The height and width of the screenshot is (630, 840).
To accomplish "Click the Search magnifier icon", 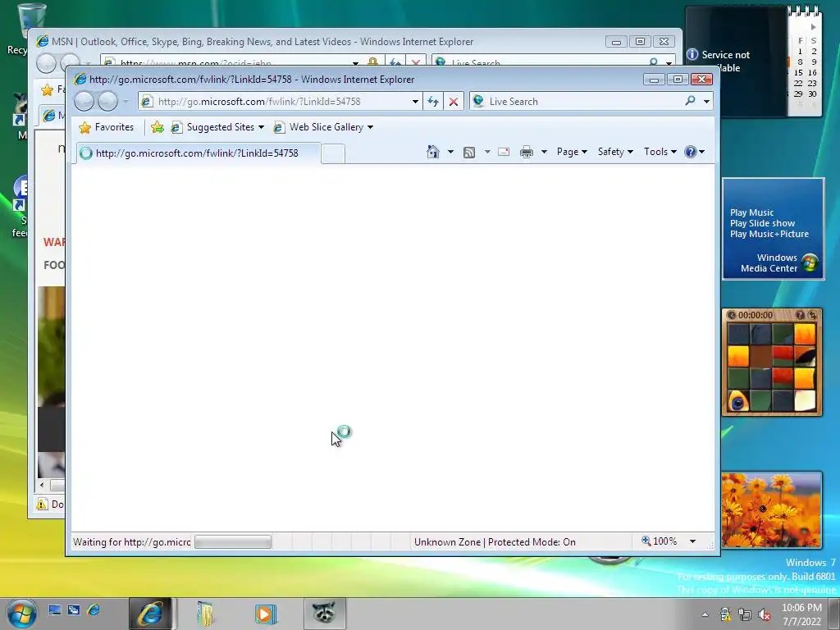I will 690,101.
